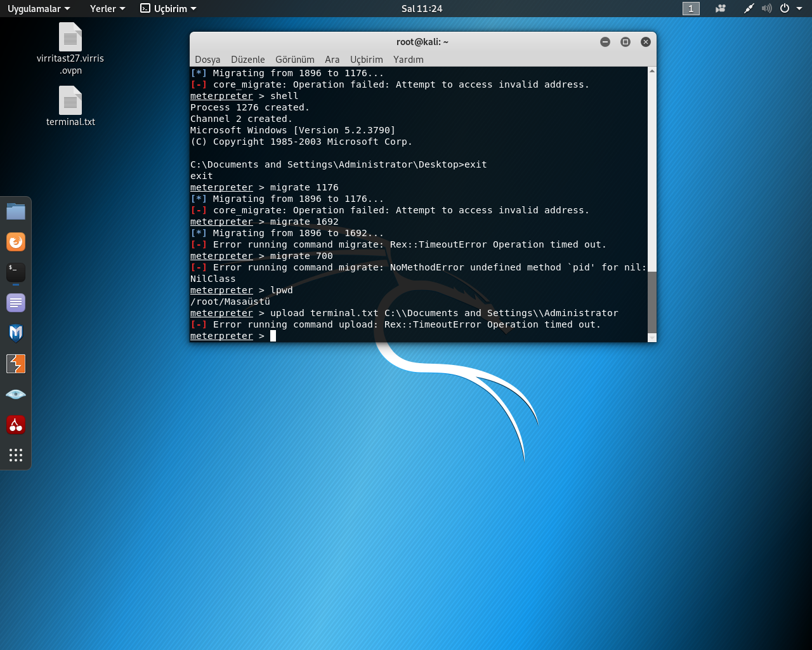This screenshot has width=812, height=650.
Task: Show all applications grid
Action: pos(16,455)
